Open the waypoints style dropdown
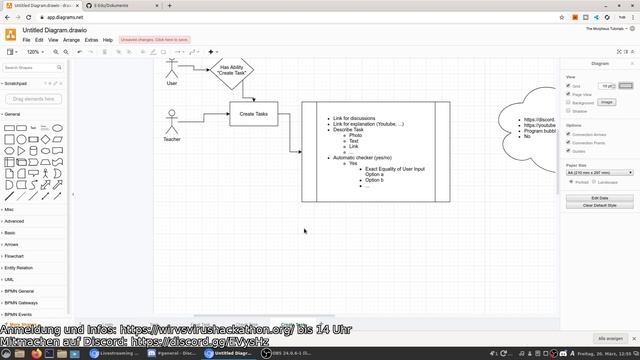 click(x=194, y=52)
